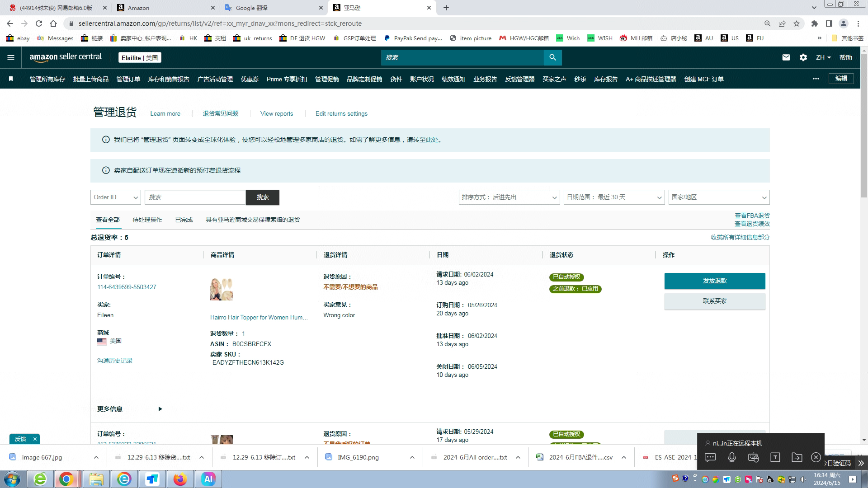This screenshot has height=488, width=868.
Task: Click the microphone icon in remote panel
Action: pyautogui.click(x=731, y=457)
